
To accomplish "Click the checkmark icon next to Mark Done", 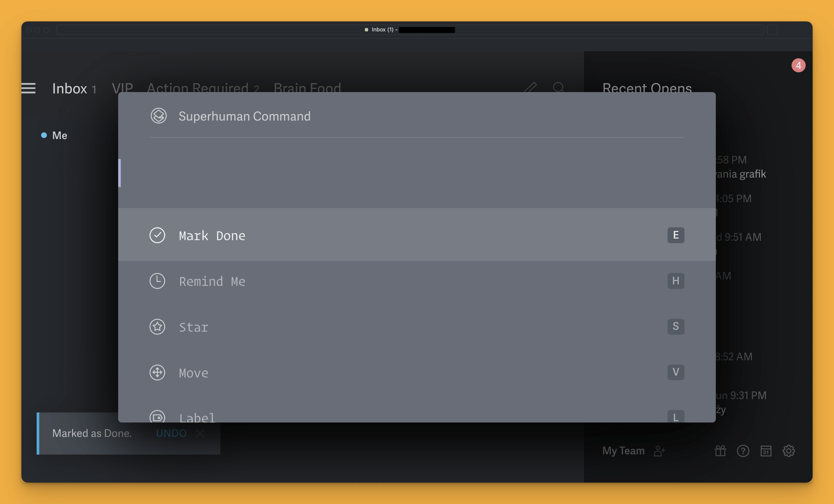I will click(157, 235).
